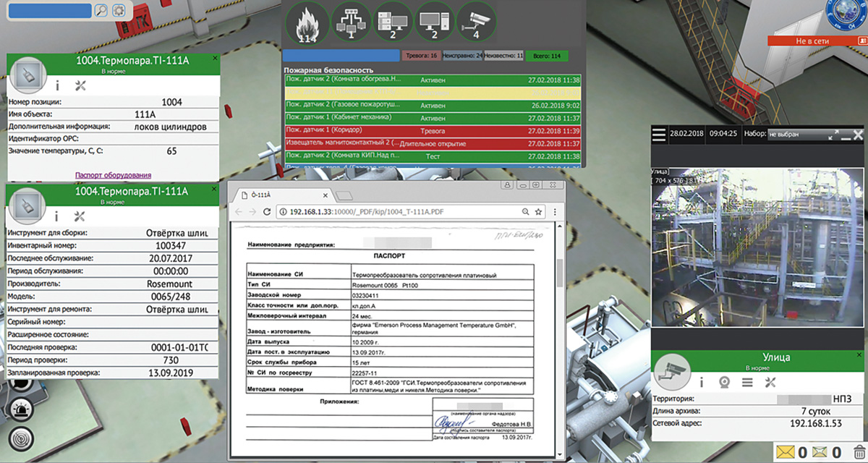Select the servers icon showing 2
This screenshot has height=463, width=868.
[393, 22]
